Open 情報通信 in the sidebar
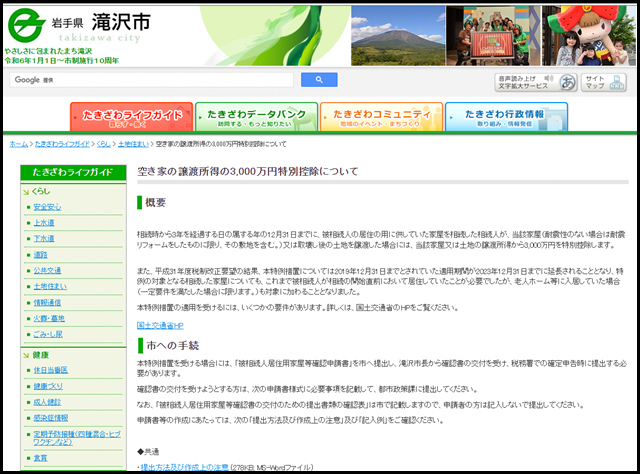This screenshot has width=640, height=474. [x=47, y=303]
